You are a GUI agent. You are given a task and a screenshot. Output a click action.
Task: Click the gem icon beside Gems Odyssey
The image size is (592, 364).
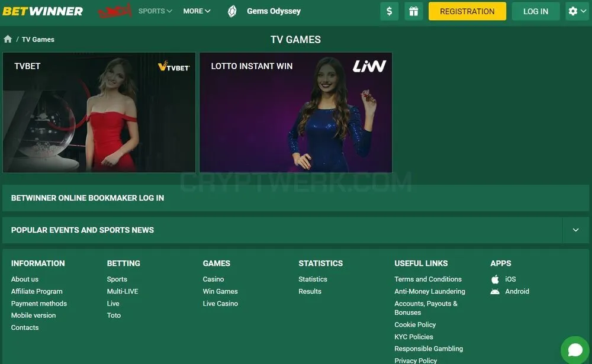click(x=232, y=11)
